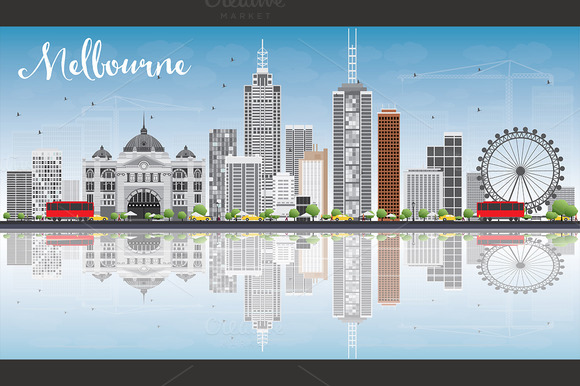Click the "Melbourne" script title text
Image resolution: width=580 pixels, height=386 pixels.
click(104, 60)
